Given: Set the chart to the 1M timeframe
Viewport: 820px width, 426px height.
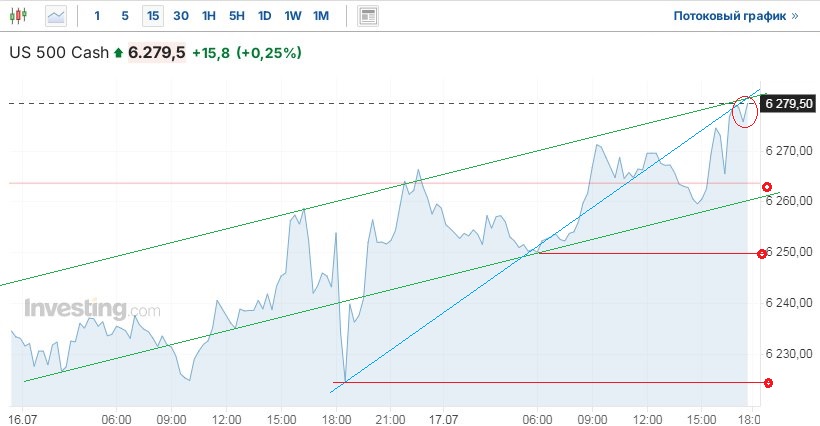Looking at the screenshot, I should click(x=320, y=16).
